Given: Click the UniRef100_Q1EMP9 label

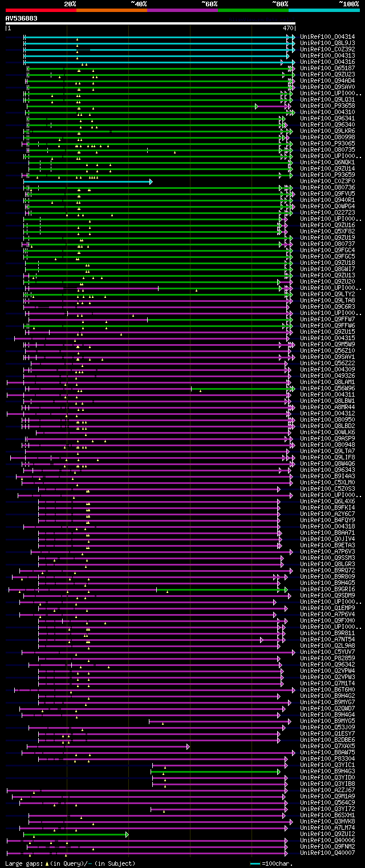Looking at the screenshot, I should click(x=328, y=608).
